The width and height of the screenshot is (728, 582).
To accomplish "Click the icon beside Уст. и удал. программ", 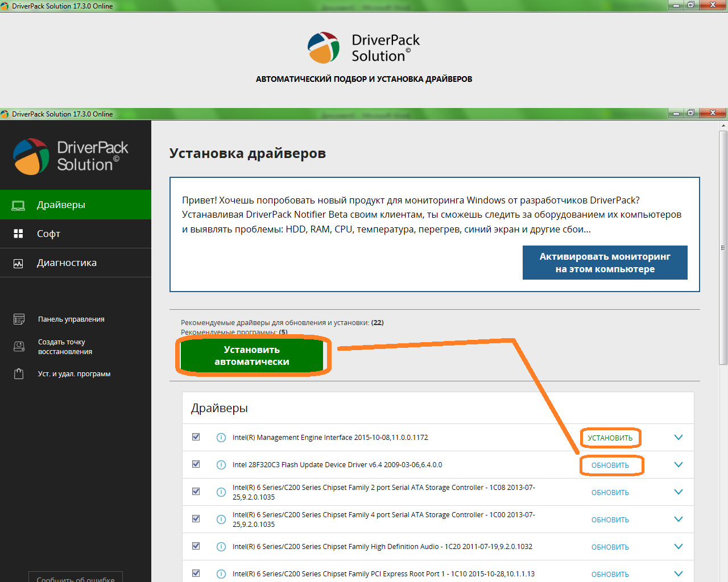I will (19, 374).
